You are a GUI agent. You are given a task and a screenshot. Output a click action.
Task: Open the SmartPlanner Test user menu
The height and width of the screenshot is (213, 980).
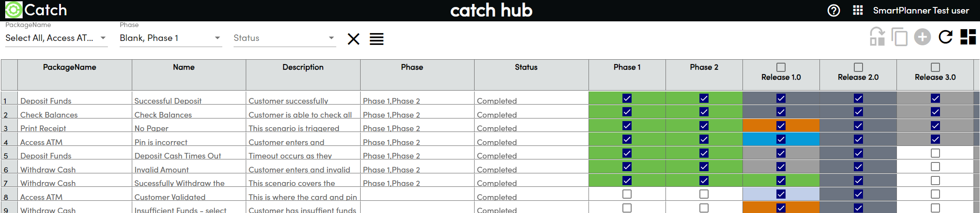click(x=921, y=10)
